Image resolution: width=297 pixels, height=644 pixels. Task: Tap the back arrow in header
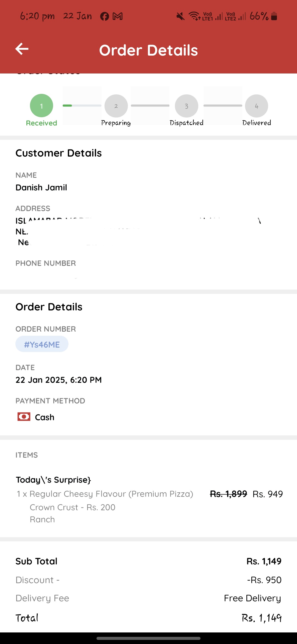pos(22,49)
